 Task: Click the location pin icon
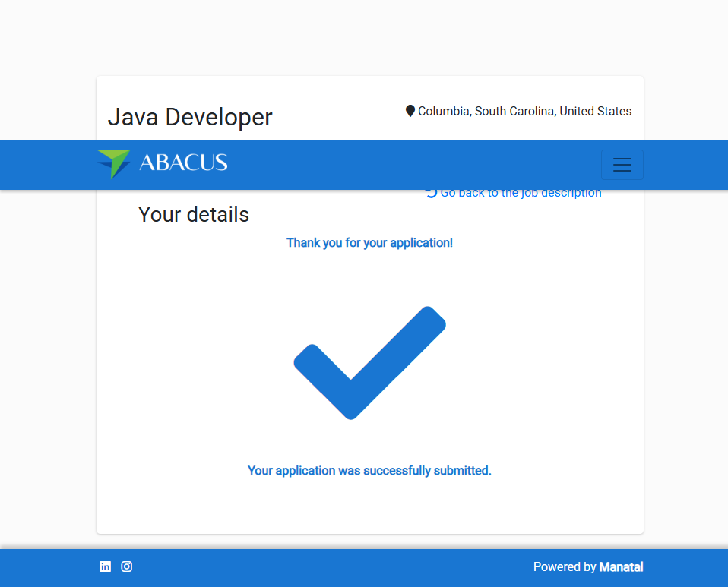click(410, 112)
